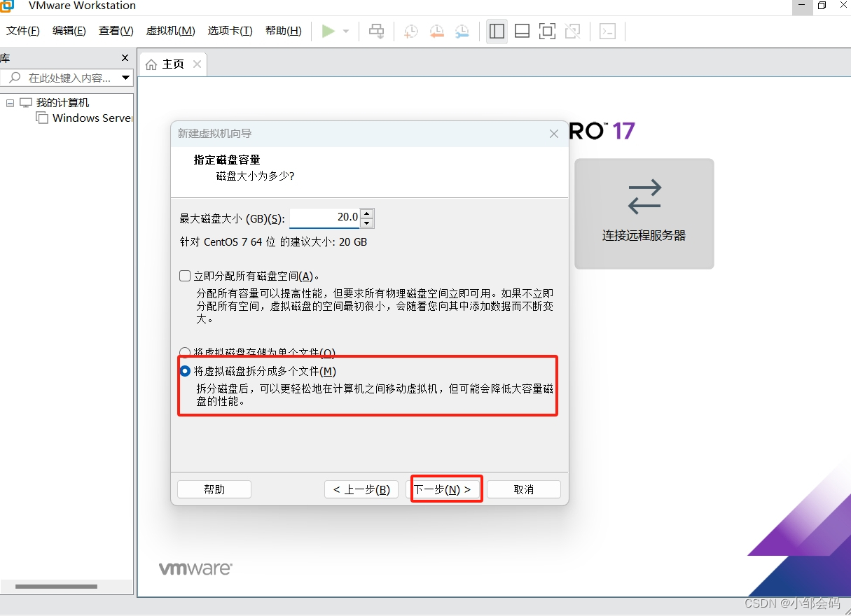Image resolution: width=851 pixels, height=616 pixels.
Task: Select the 主页 tab
Action: click(173, 64)
